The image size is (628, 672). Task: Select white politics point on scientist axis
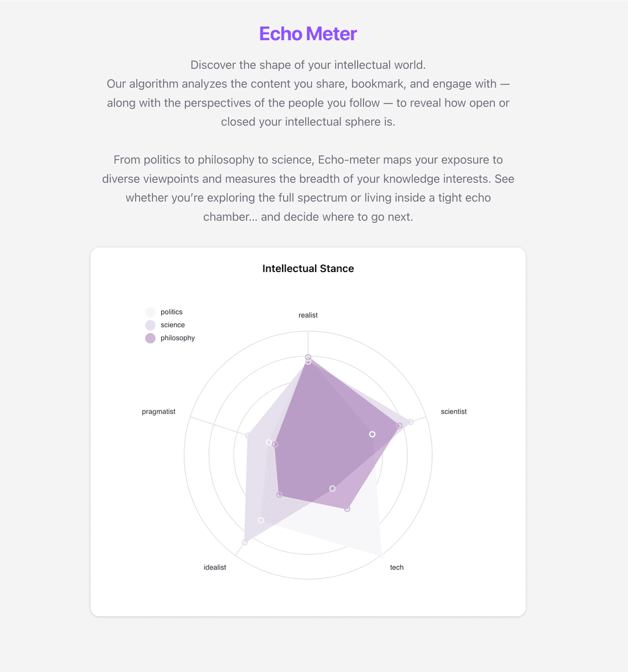(x=373, y=434)
